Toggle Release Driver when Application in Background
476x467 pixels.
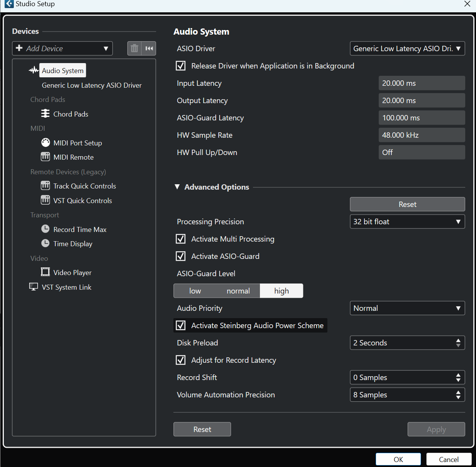pyautogui.click(x=181, y=66)
